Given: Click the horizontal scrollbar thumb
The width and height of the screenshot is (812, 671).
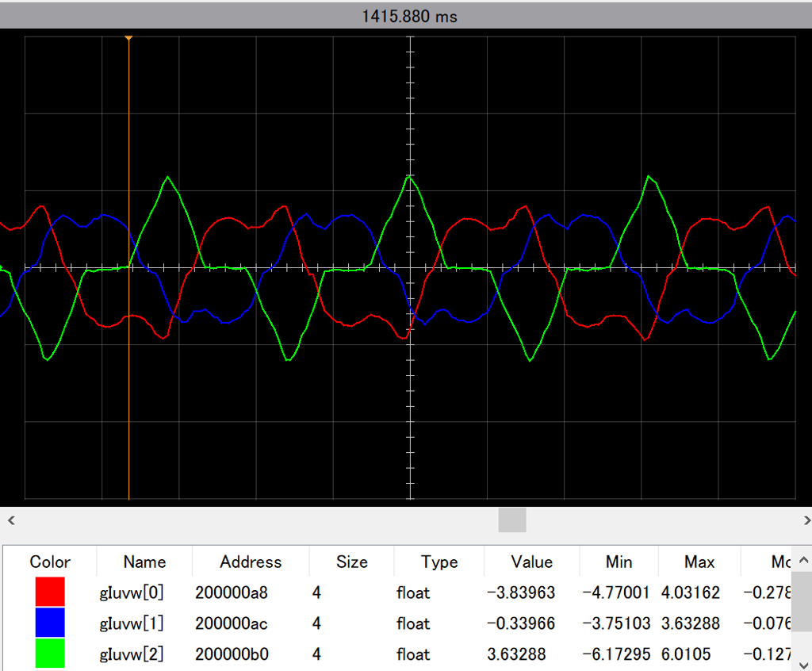Looking at the screenshot, I should [511, 520].
